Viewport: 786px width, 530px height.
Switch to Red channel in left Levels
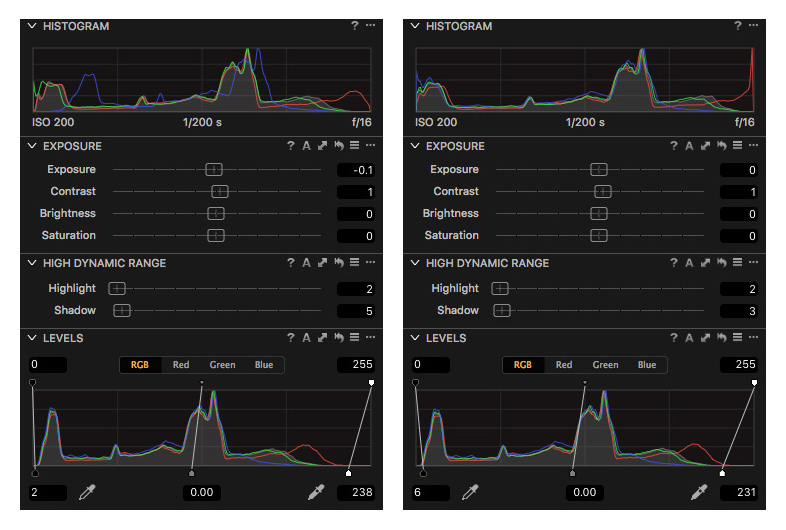[181, 365]
